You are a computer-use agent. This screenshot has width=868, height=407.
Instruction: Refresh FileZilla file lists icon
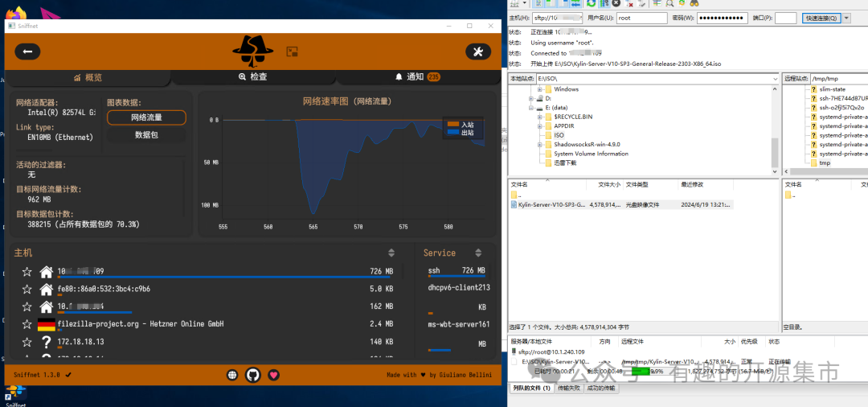(x=592, y=3)
